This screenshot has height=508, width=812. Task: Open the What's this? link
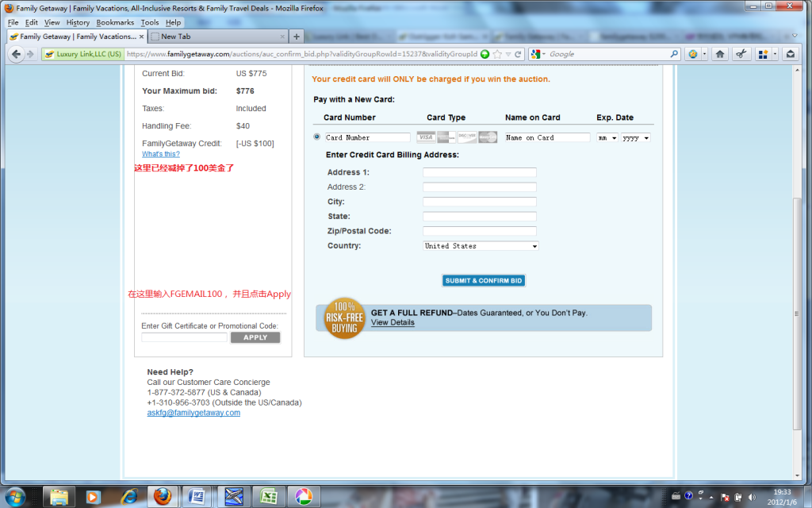161,154
